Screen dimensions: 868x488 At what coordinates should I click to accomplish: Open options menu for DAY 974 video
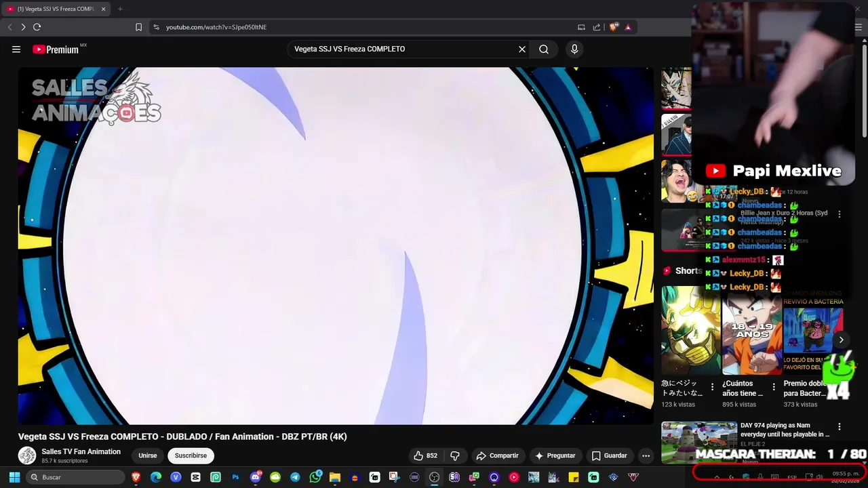840,426
